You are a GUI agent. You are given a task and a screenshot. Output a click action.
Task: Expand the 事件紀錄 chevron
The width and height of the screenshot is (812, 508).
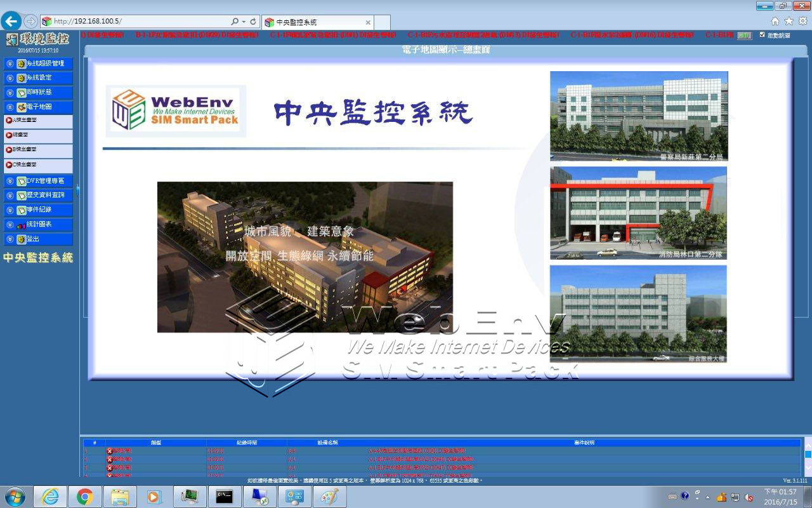click(x=10, y=210)
